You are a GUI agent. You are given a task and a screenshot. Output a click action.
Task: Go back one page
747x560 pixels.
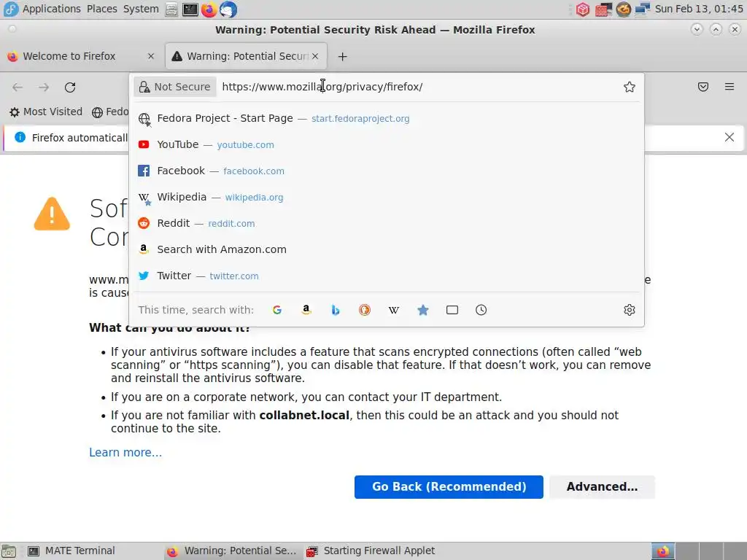tap(18, 87)
